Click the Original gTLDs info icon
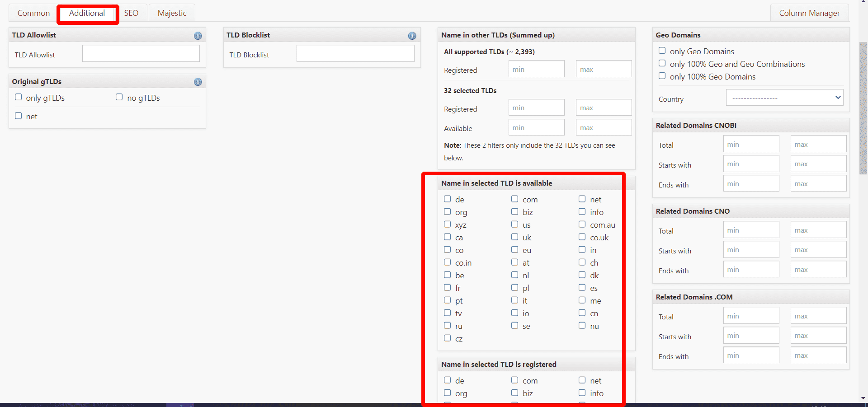 click(198, 82)
